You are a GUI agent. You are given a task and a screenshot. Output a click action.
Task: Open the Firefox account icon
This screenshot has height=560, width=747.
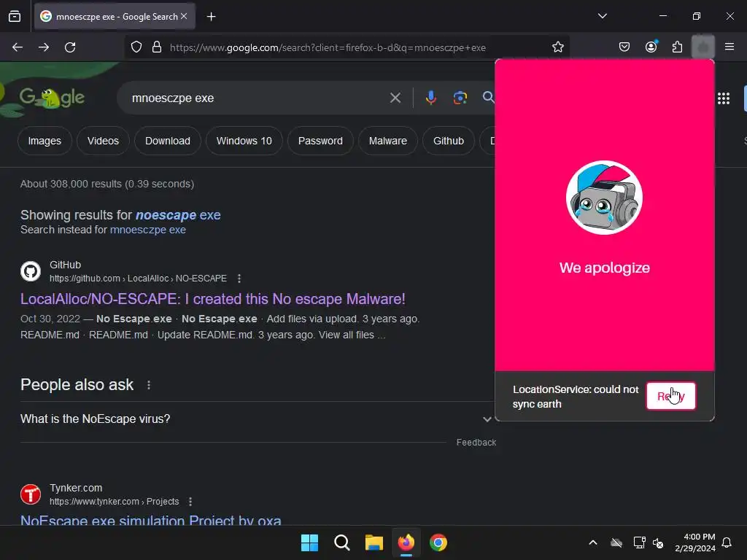point(651,47)
